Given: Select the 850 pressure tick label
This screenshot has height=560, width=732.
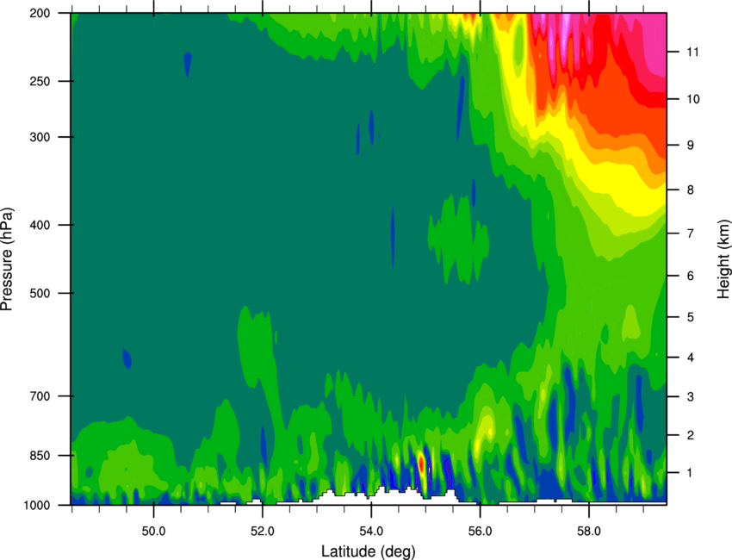Looking at the screenshot, I should (x=40, y=456).
